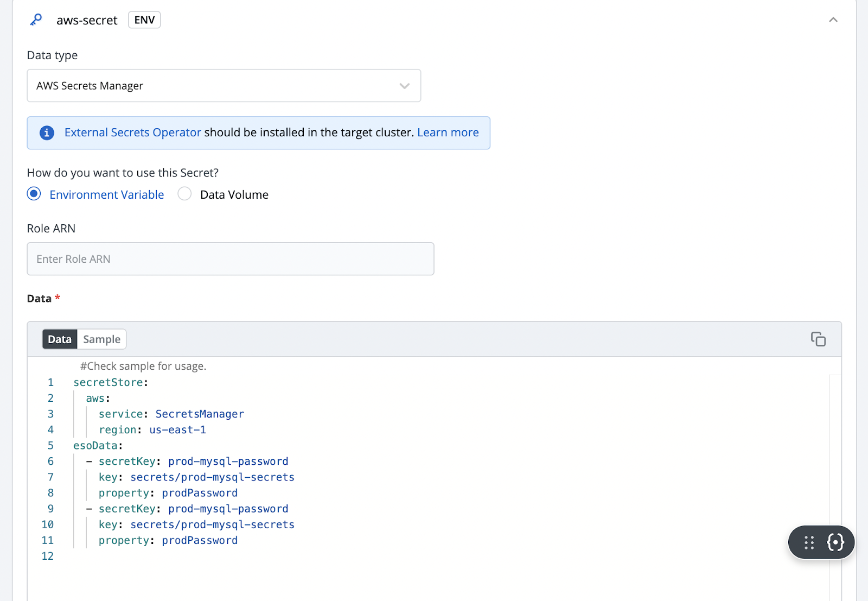Click line 9 'secretKey: prod-mysql-password'
The image size is (868, 601).
[x=187, y=509]
